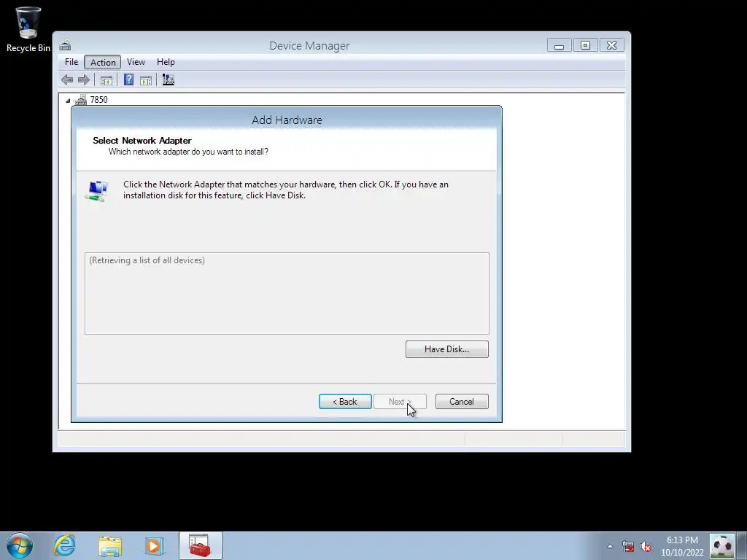This screenshot has width=747, height=560.
Task: Click the Show/Hide console tree icon
Action: tap(107, 80)
